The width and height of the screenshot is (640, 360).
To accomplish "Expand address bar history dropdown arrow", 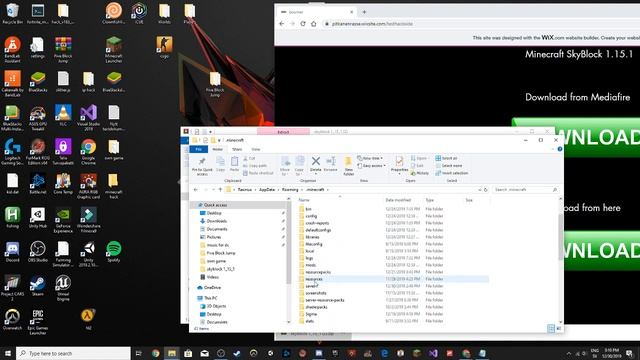I will coord(480,190).
